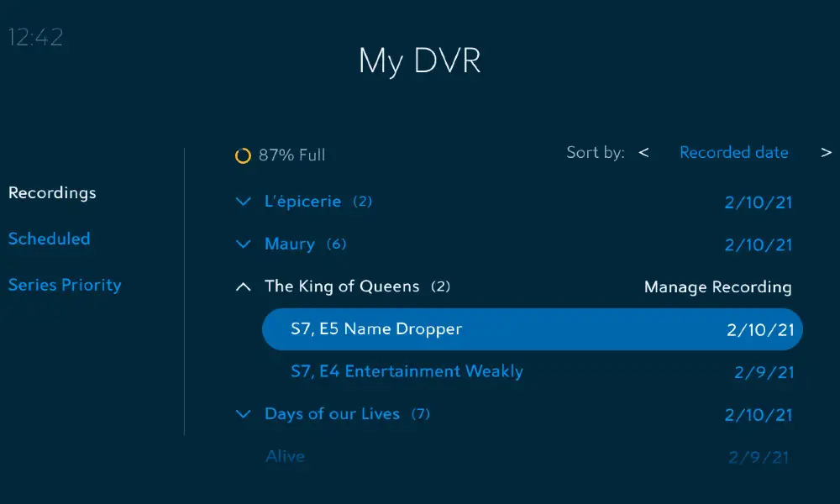Click the 87% Full storage label
This screenshot has height=504, width=840.
coord(292,155)
